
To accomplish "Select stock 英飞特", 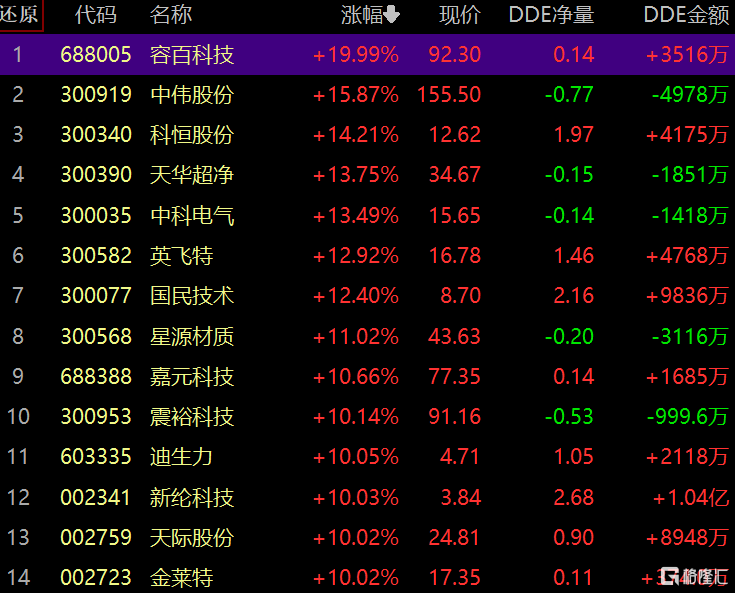I will (181, 256).
